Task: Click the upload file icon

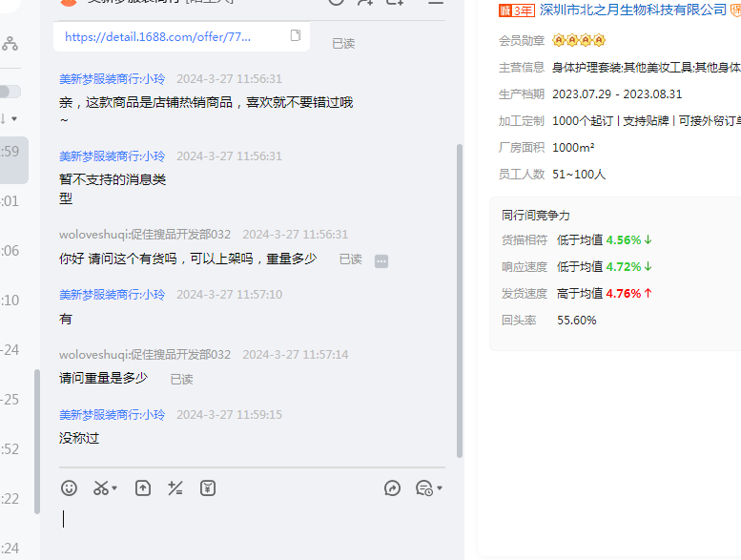Action: (142, 487)
